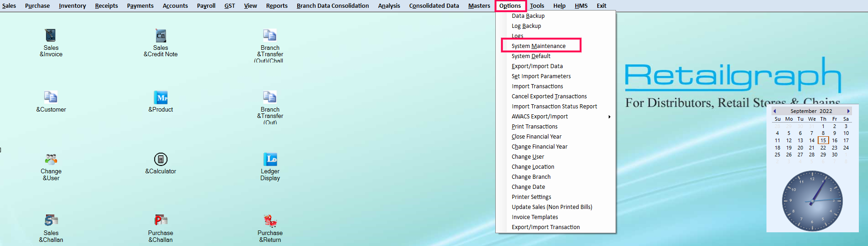The height and width of the screenshot is (246, 868).
Task: Select Log Backup menu entry
Action: [556, 26]
